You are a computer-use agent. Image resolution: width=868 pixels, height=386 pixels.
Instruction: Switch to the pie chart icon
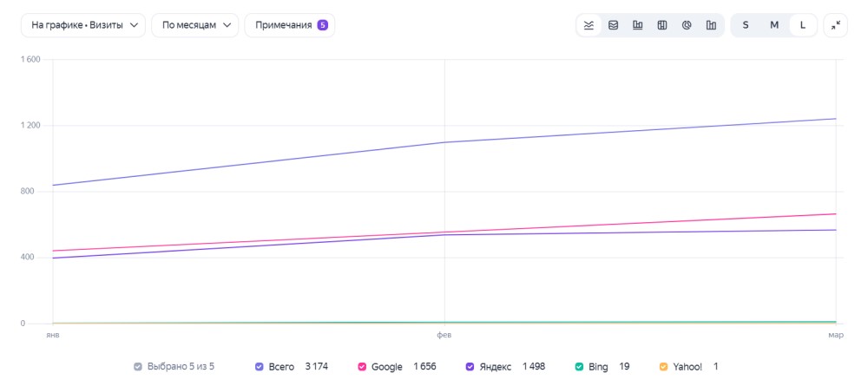687,25
